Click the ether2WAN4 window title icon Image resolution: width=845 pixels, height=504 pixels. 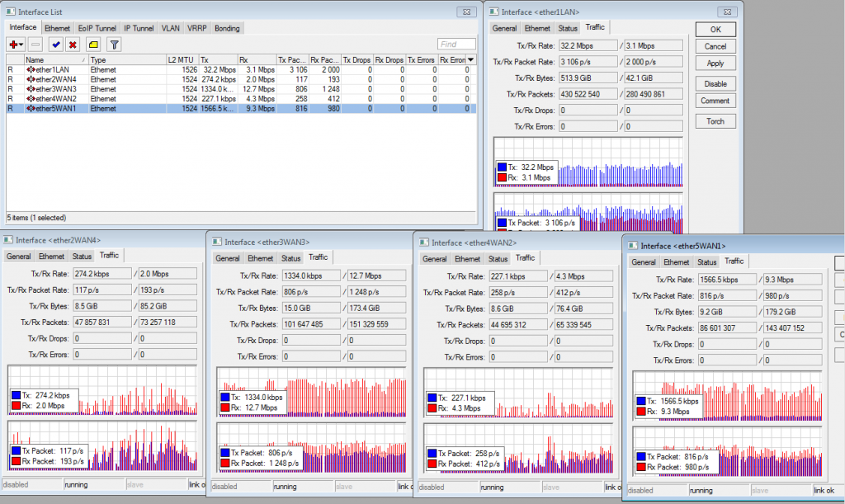8,239
